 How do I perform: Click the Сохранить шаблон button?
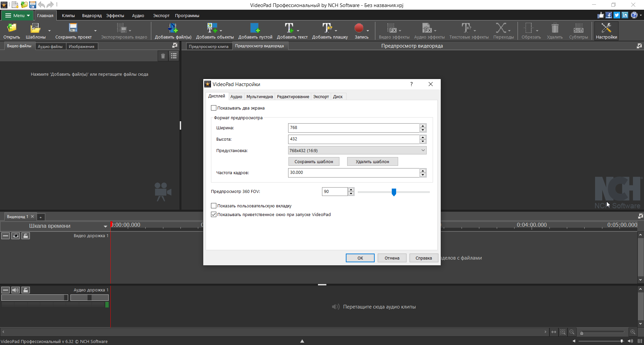coord(314,161)
